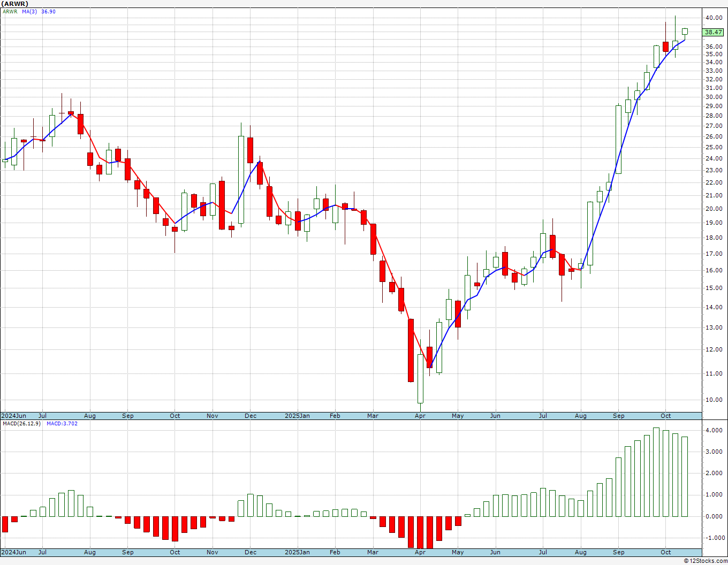Click the 4.000 MACD axis label
This screenshot has height=565, width=728.
(714, 430)
